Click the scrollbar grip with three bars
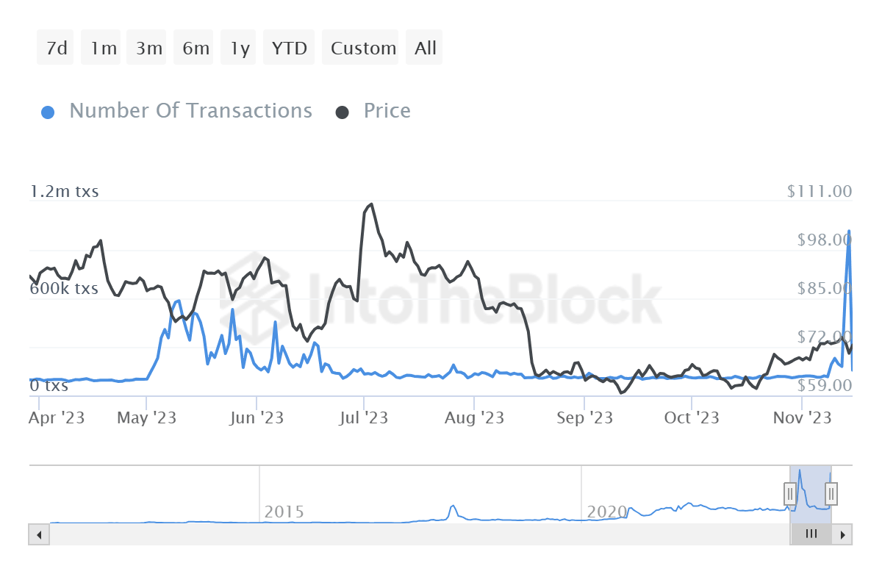The image size is (882, 588). [811, 534]
